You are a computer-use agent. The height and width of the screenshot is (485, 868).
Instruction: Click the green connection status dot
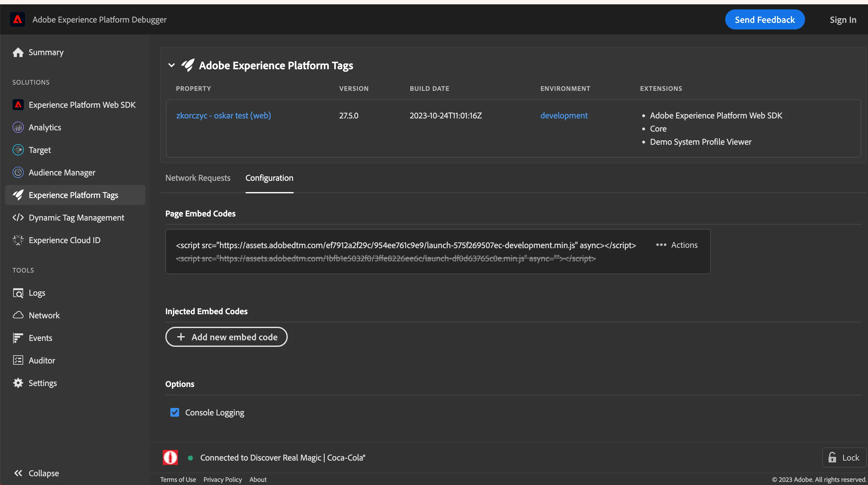190,458
